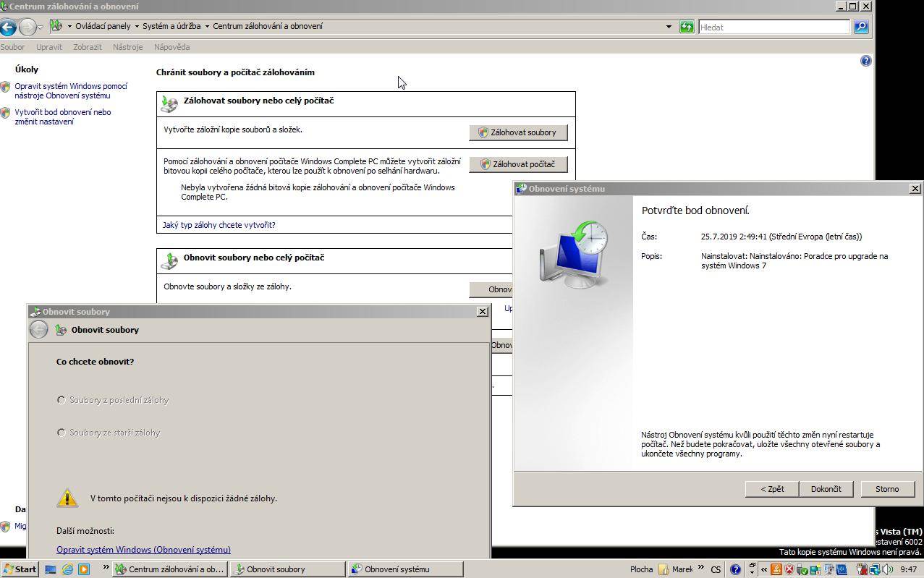The width and height of the screenshot is (924, 578).
Task: Click Systém a údržba in the address breadcrumb
Action: [x=171, y=26]
